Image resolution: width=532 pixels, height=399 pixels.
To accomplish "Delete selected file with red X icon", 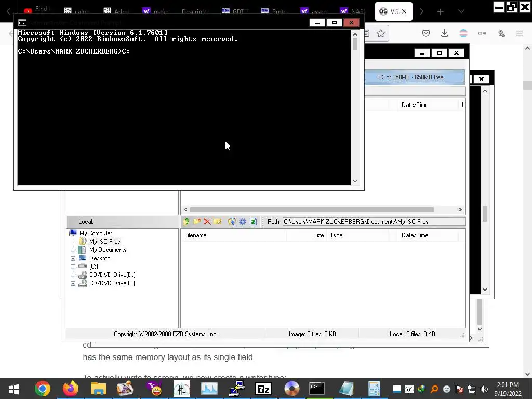I will tap(207, 221).
